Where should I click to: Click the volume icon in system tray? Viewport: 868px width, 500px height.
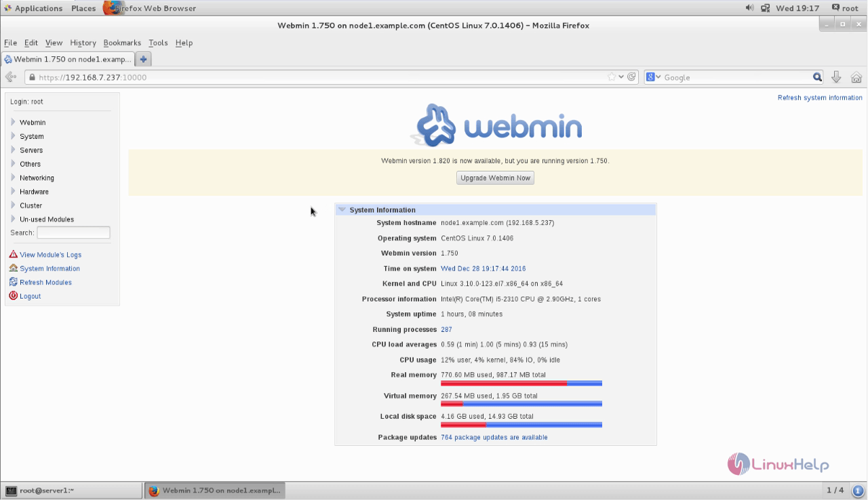point(749,8)
